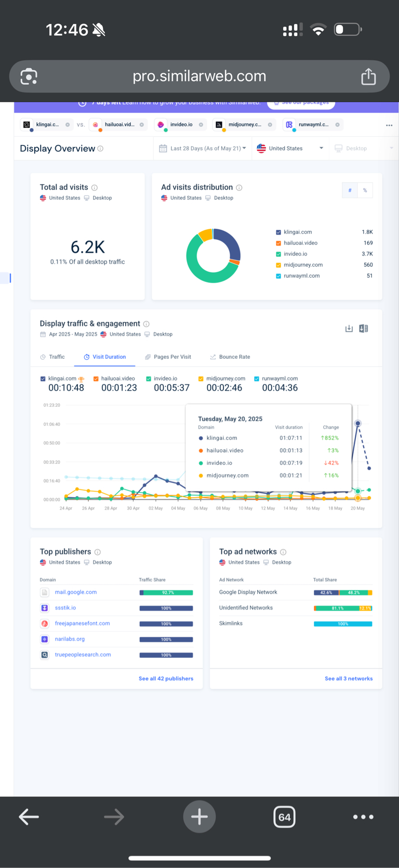Remove midjourney.com from comparison
This screenshot has width=399, height=868.
(x=270, y=125)
